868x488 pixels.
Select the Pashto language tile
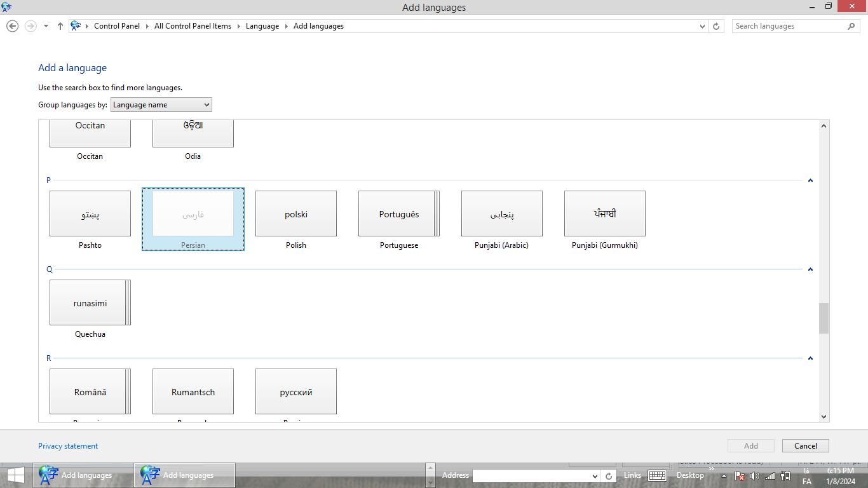click(90, 219)
